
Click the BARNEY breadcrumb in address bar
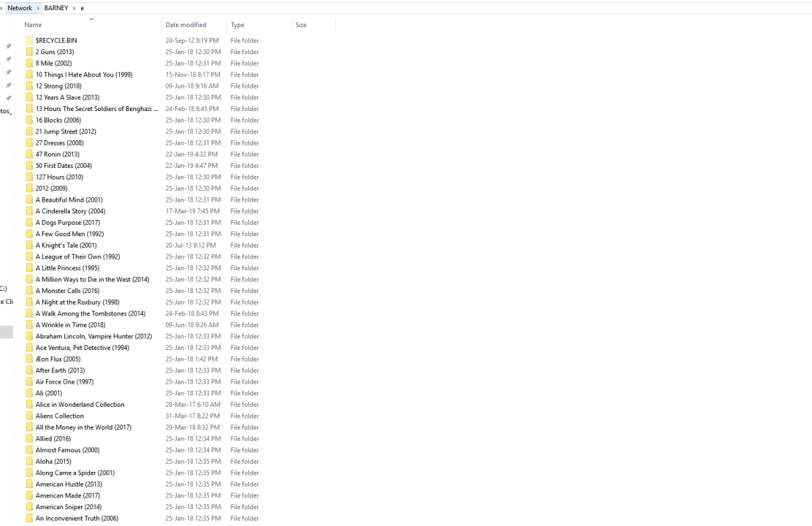pos(56,8)
